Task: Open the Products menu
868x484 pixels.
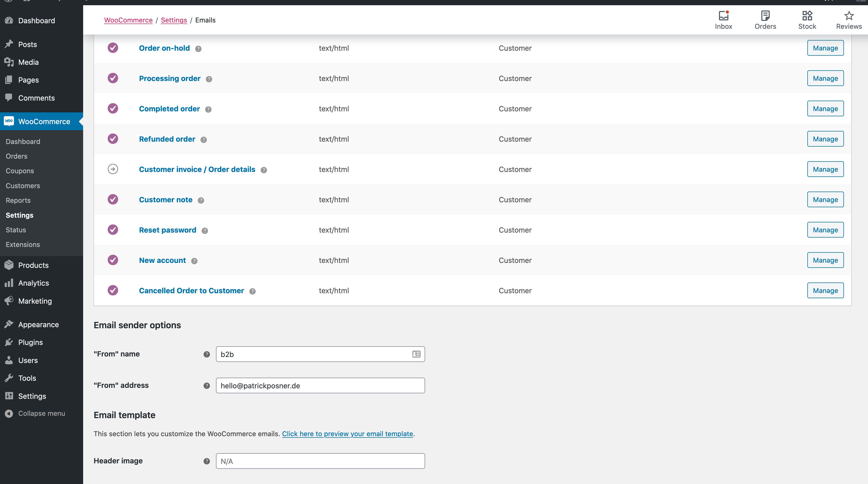Action: pyautogui.click(x=42, y=265)
